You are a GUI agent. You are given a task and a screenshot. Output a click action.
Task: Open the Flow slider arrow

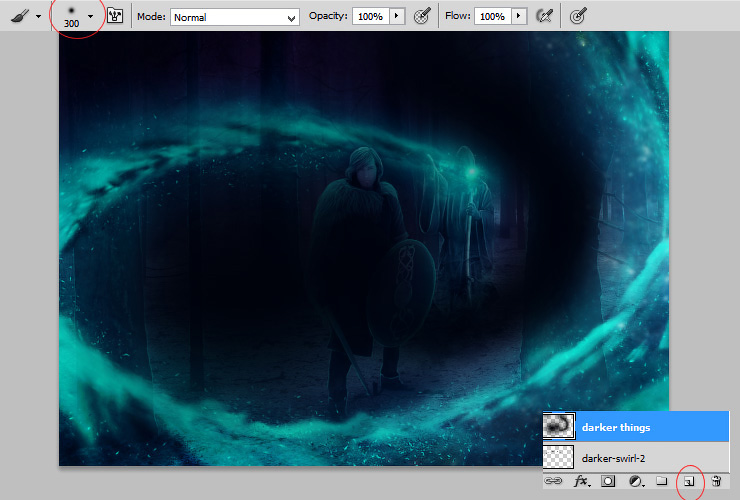click(x=519, y=17)
